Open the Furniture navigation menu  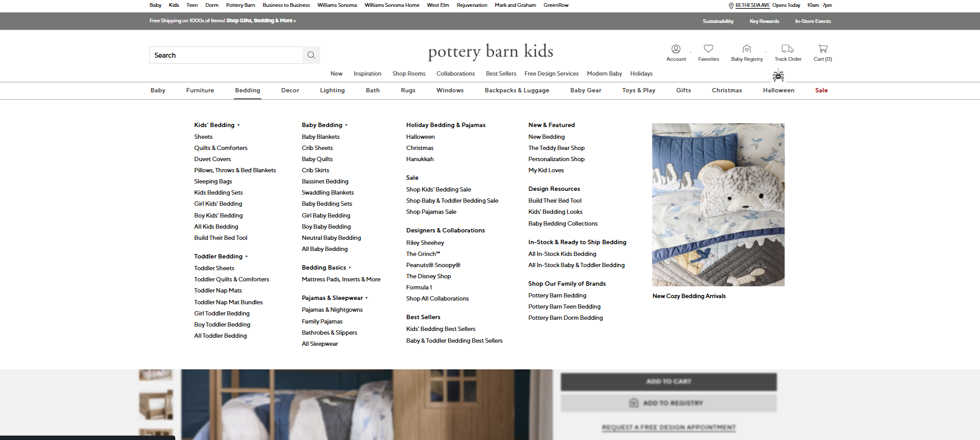click(200, 90)
